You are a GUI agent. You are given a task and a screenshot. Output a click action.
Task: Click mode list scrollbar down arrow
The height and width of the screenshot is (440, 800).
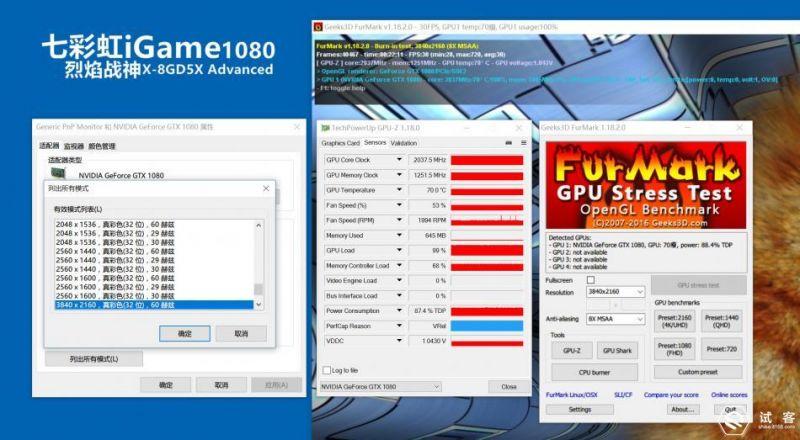(258, 304)
